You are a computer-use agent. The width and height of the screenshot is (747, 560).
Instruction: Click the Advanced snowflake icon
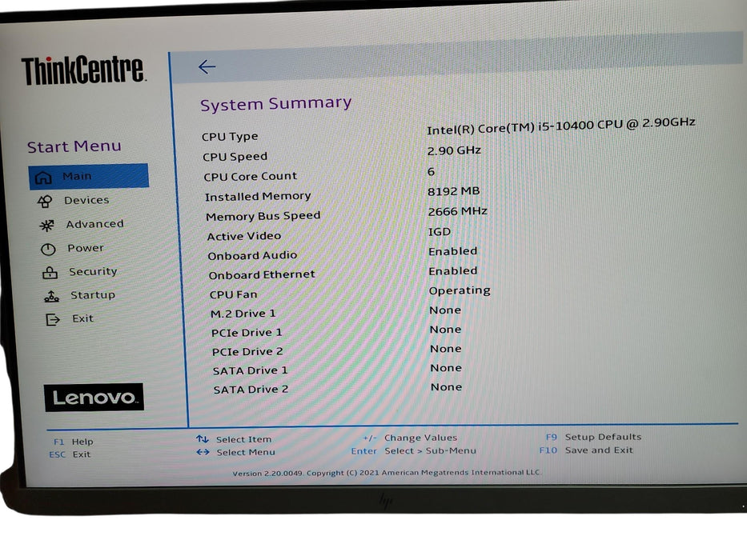pyautogui.click(x=46, y=226)
